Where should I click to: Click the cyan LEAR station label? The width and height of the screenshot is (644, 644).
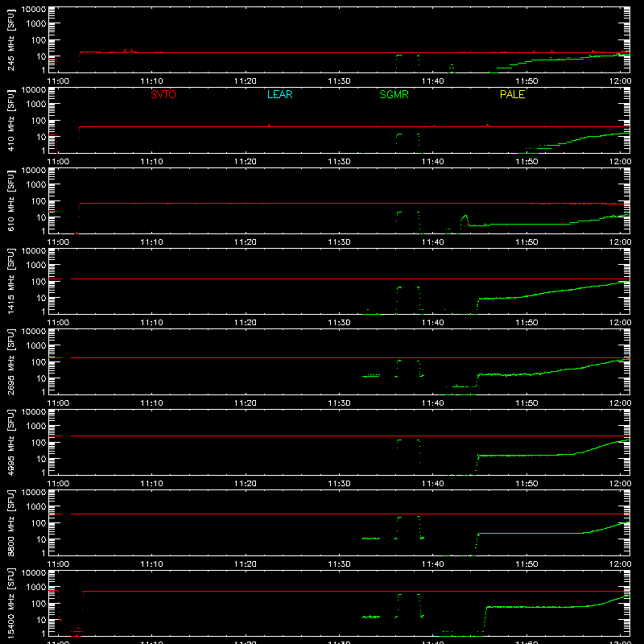pyautogui.click(x=279, y=94)
